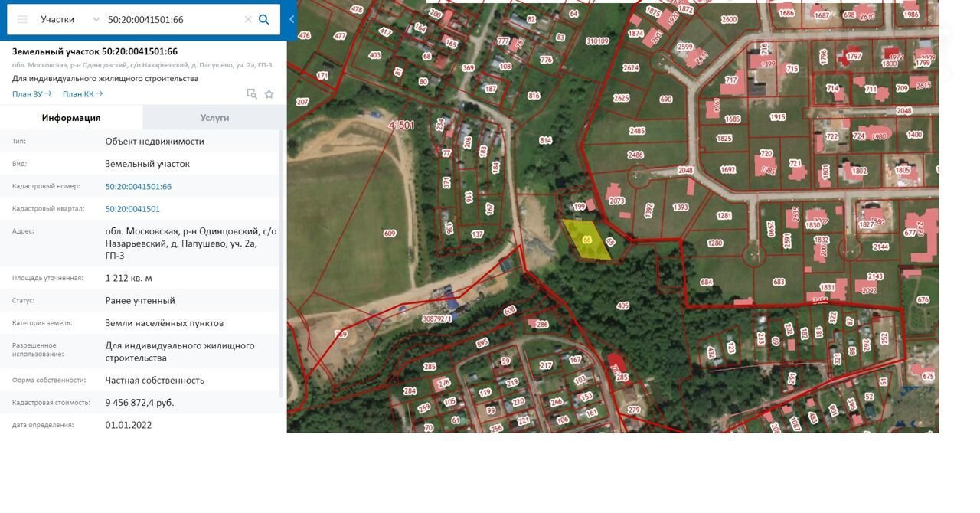Open the План ЗУ link

pyautogui.click(x=31, y=94)
